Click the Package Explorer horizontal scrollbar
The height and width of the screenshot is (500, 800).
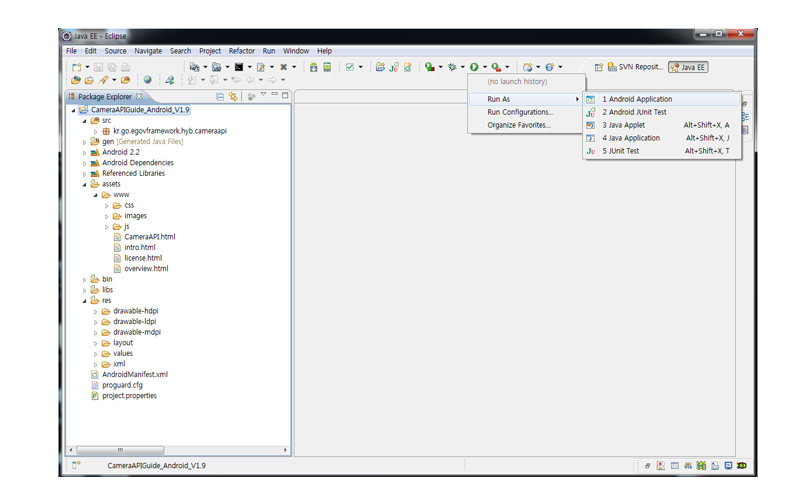(x=120, y=450)
